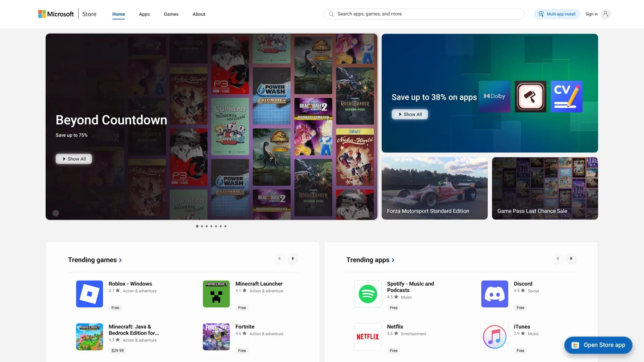Image resolution: width=644 pixels, height=362 pixels.
Task: Switch to the Games tab
Action: (171, 14)
